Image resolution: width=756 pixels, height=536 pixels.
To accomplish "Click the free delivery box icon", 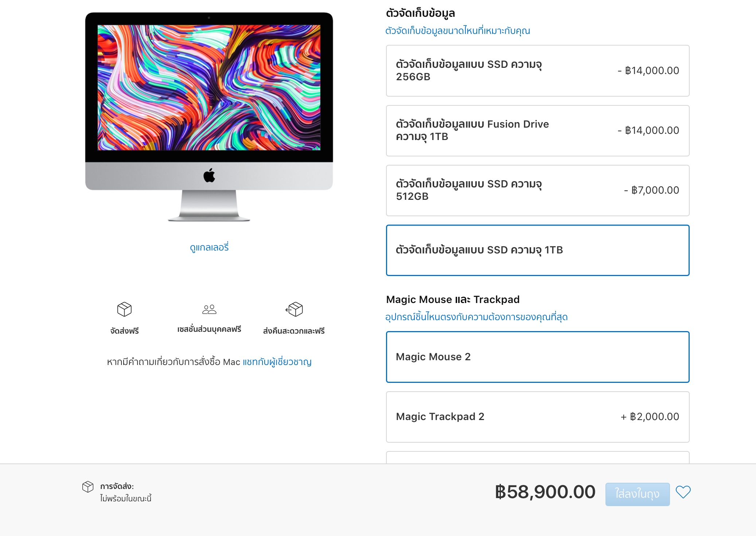I will [124, 309].
